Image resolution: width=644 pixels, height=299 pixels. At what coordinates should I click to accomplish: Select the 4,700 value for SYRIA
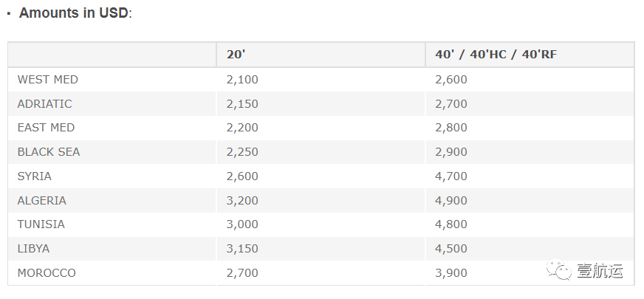tap(451, 176)
